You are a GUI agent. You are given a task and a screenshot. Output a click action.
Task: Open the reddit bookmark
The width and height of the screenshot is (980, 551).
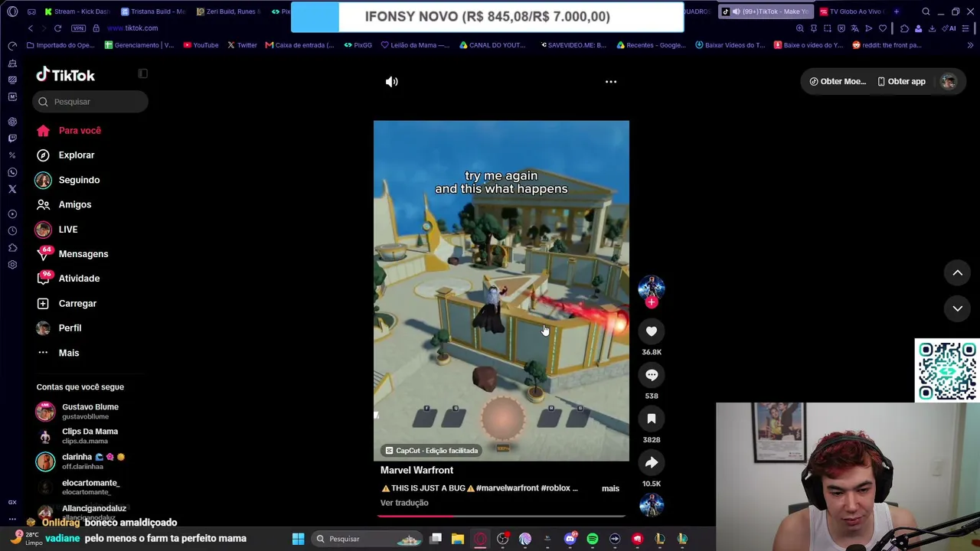tap(887, 45)
